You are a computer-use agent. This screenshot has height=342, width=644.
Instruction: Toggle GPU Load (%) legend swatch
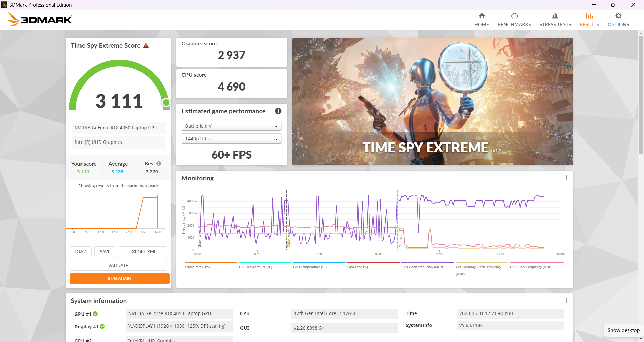(x=374, y=263)
